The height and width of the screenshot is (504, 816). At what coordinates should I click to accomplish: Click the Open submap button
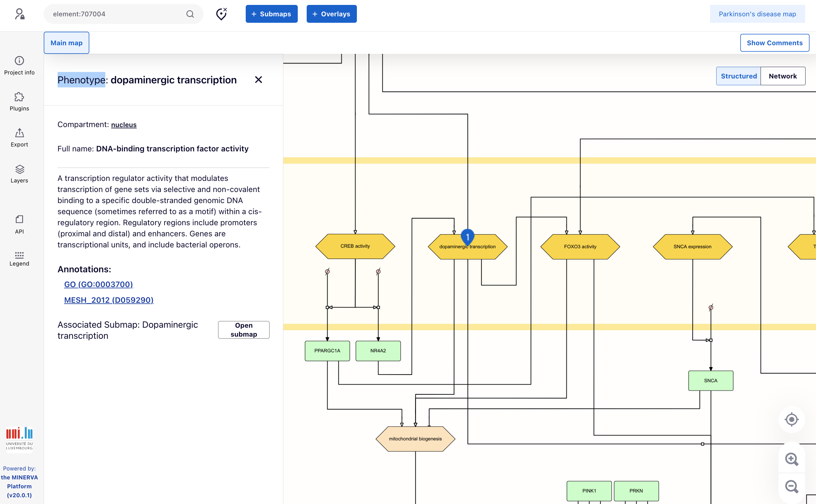pyautogui.click(x=244, y=330)
